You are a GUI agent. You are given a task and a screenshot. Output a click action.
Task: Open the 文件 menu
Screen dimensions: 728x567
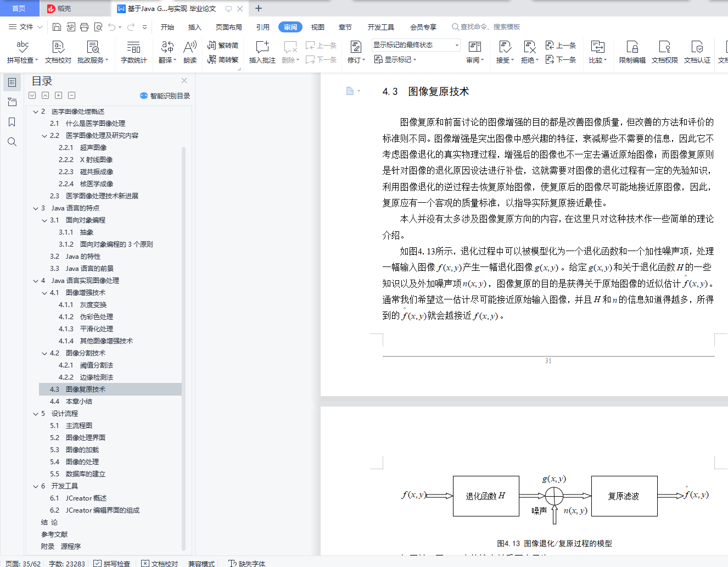click(x=25, y=27)
